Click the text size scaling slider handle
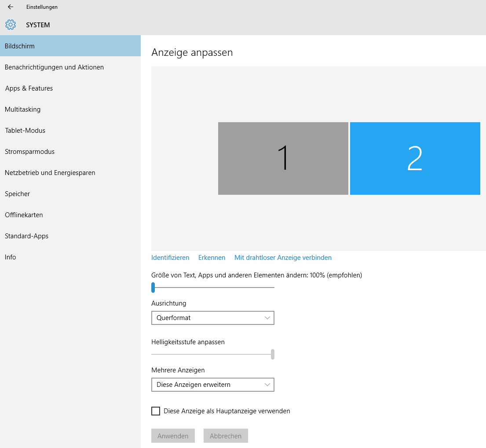This screenshot has height=448, width=486. tap(153, 288)
